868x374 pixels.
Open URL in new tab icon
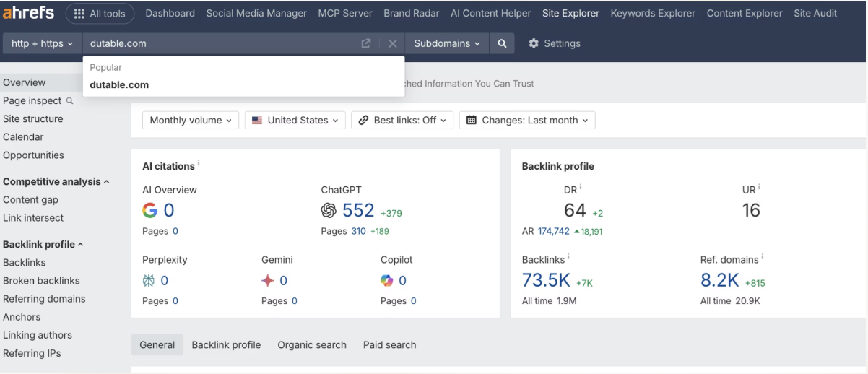pyautogui.click(x=366, y=43)
